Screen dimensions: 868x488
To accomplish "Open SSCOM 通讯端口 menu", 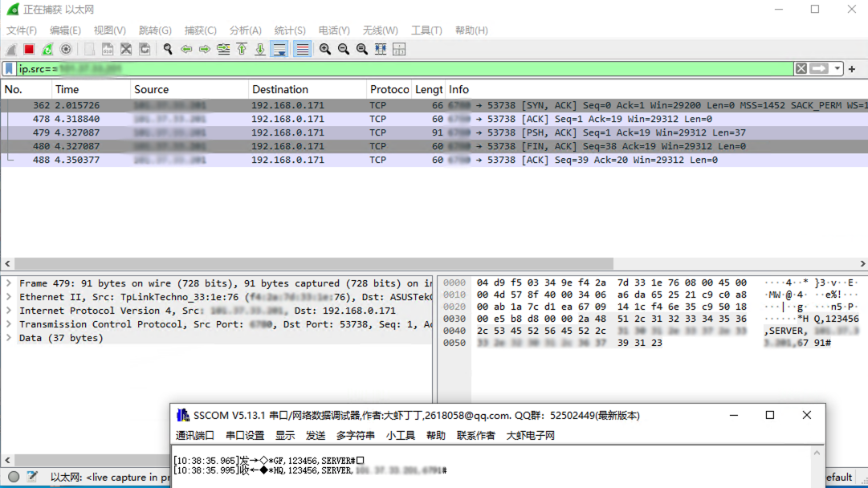I will [x=195, y=436].
